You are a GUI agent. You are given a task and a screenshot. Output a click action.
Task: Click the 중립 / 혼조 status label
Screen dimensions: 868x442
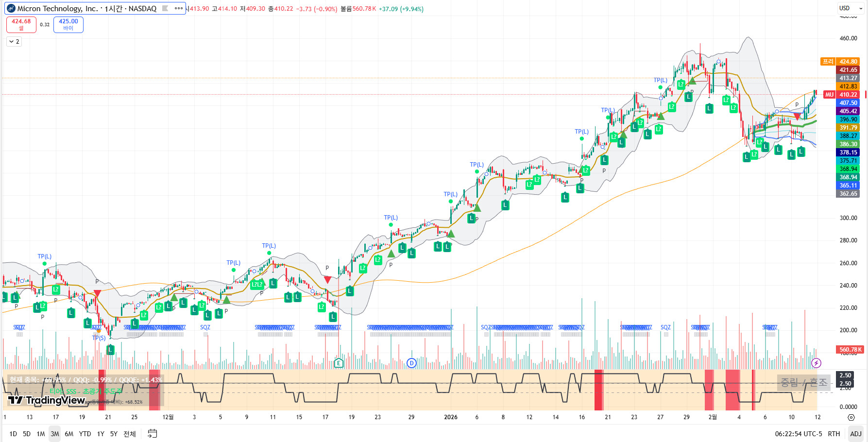click(803, 383)
